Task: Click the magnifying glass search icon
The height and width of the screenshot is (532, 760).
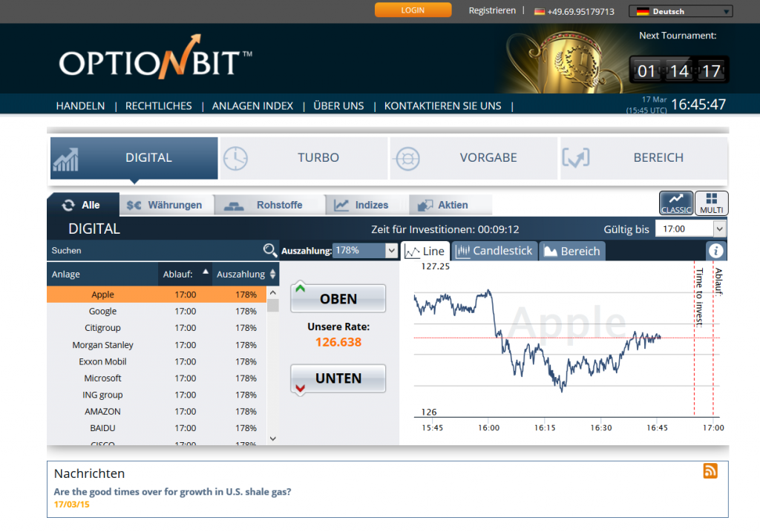Action: pyautogui.click(x=270, y=250)
